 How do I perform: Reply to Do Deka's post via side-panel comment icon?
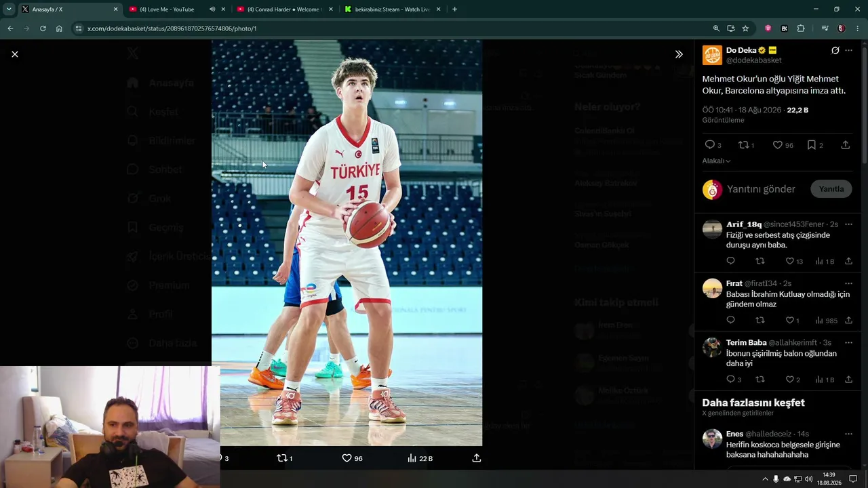point(710,145)
